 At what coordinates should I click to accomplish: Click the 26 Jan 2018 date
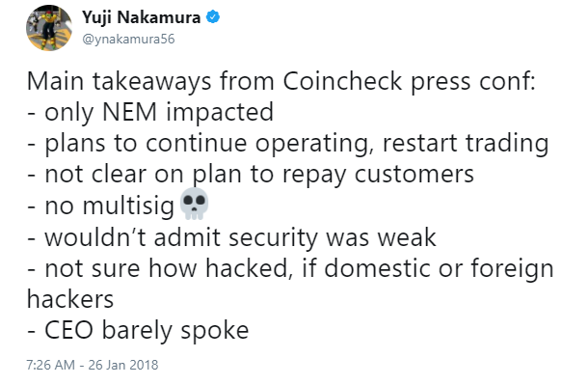click(x=123, y=365)
